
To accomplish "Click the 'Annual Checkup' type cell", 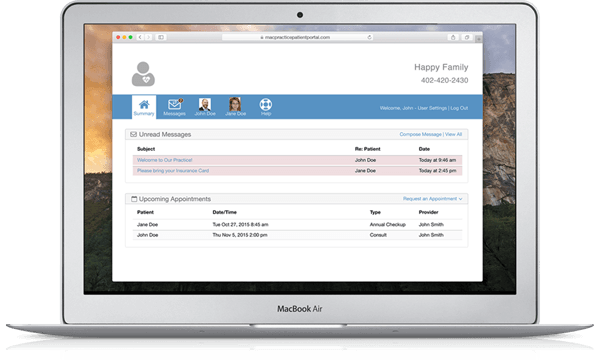I will 388,225.
